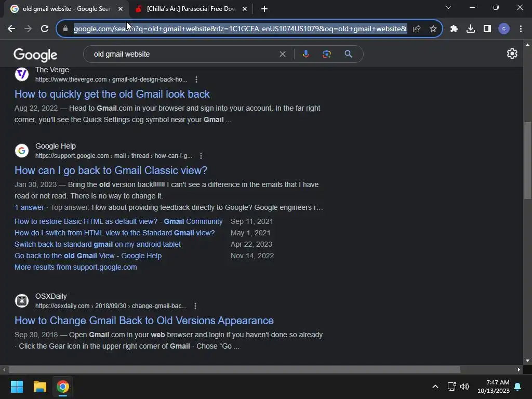Open more options for The Verge result

[x=196, y=79]
